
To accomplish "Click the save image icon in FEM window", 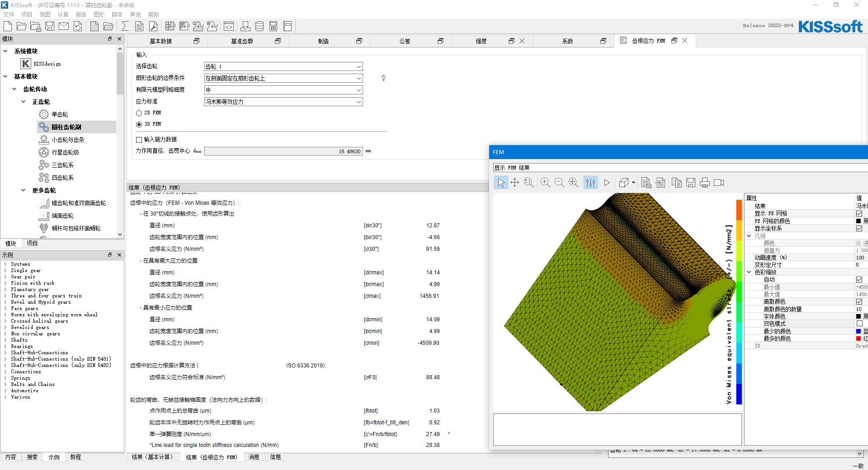I will (x=691, y=183).
